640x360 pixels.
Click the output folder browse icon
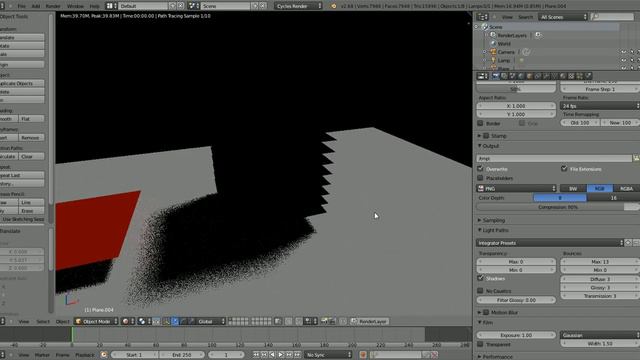click(x=636, y=158)
